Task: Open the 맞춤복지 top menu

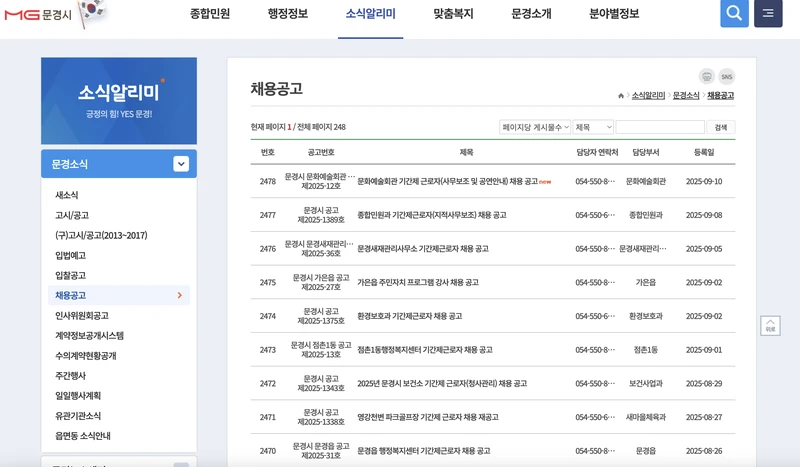Action: pyautogui.click(x=453, y=14)
